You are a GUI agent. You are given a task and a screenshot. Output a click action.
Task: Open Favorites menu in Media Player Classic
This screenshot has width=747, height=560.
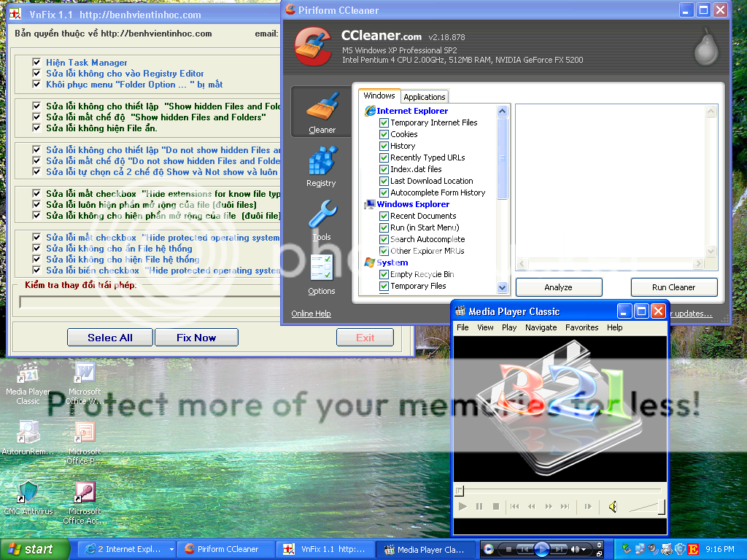[582, 327]
